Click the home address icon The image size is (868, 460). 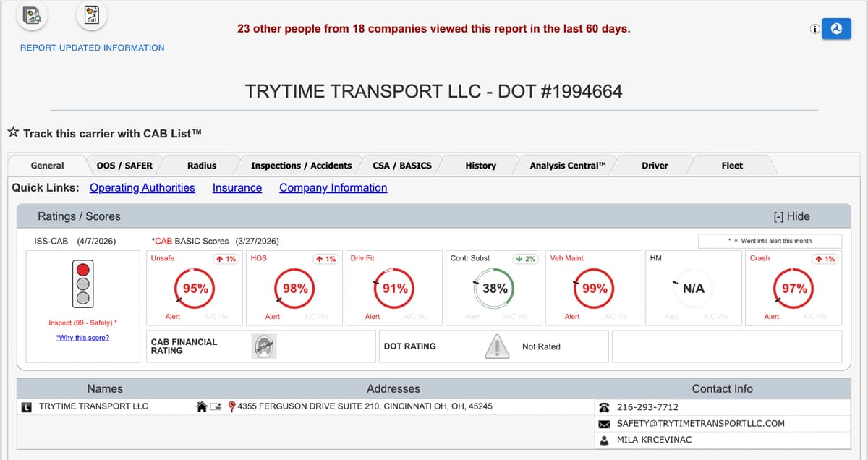(203, 406)
